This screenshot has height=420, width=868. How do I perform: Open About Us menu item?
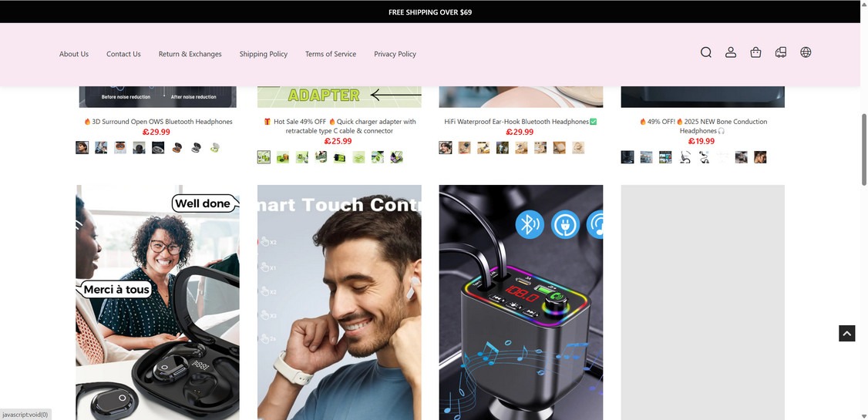(x=74, y=54)
